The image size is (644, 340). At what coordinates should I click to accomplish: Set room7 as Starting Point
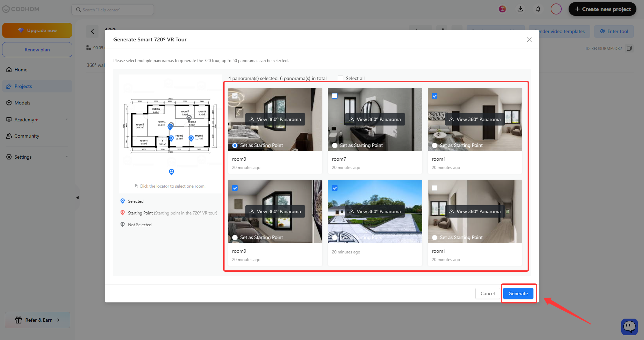(335, 146)
